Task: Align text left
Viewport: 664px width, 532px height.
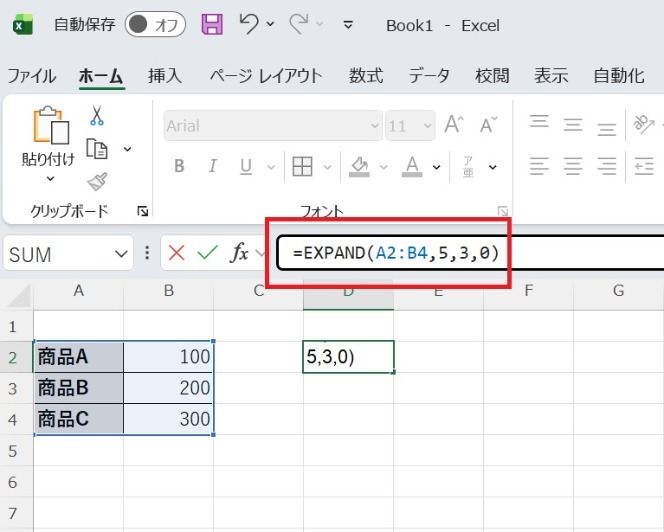Action: pyautogui.click(x=539, y=166)
